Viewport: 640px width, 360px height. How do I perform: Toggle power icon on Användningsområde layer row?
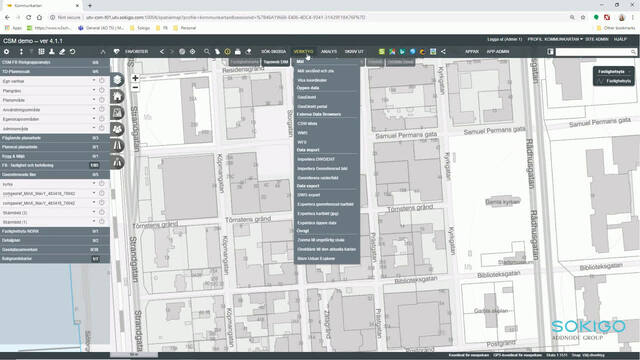click(x=102, y=109)
